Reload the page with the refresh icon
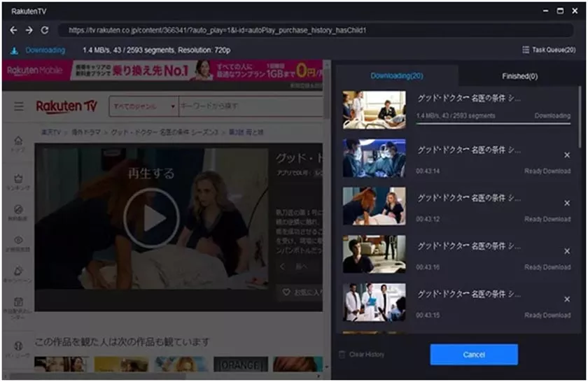Viewport: 588px width, 382px height. 45,30
